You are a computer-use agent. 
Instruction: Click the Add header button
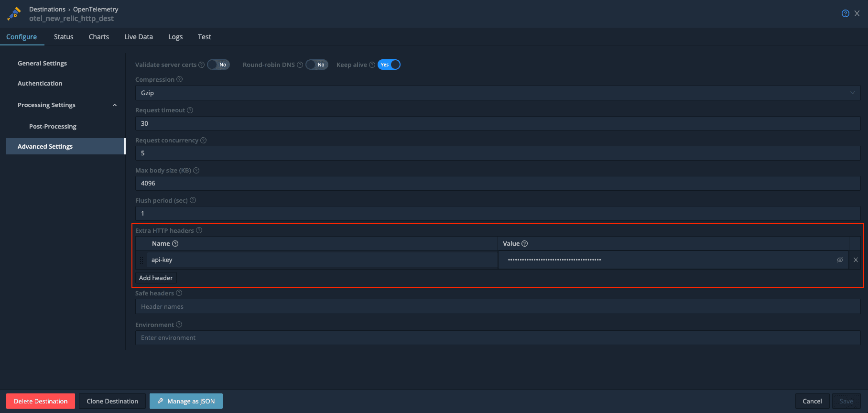pyautogui.click(x=156, y=278)
